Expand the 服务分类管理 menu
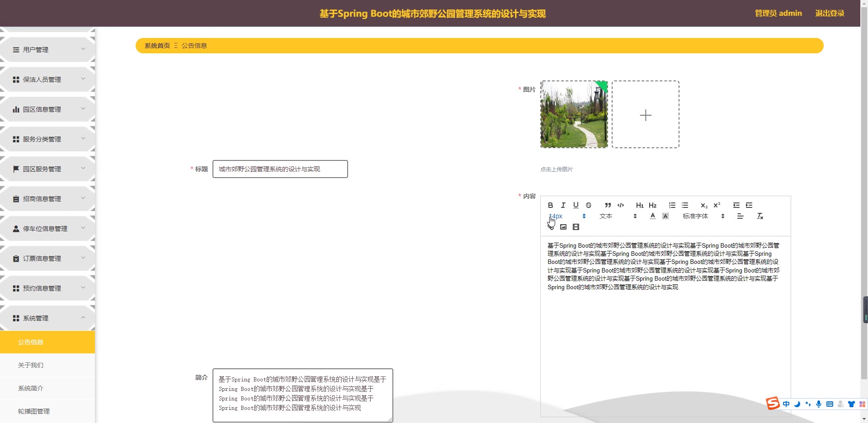The width and height of the screenshot is (868, 423). pyautogui.click(x=47, y=139)
